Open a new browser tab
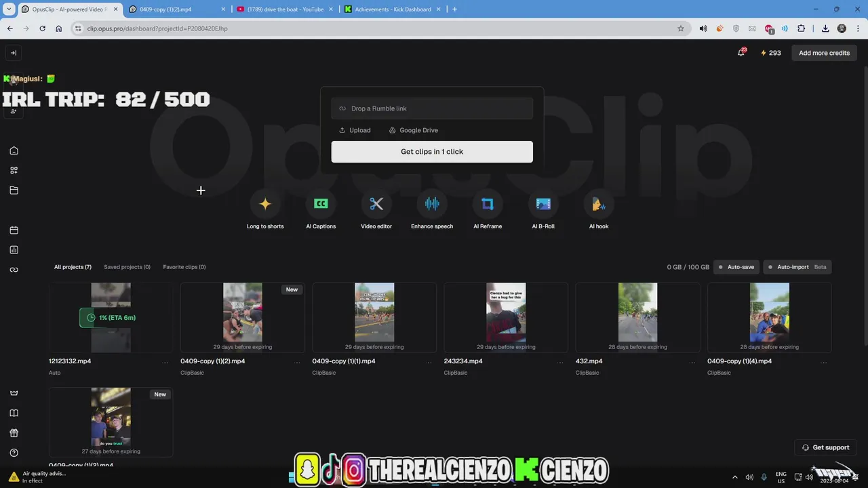868x488 pixels. pyautogui.click(x=454, y=9)
